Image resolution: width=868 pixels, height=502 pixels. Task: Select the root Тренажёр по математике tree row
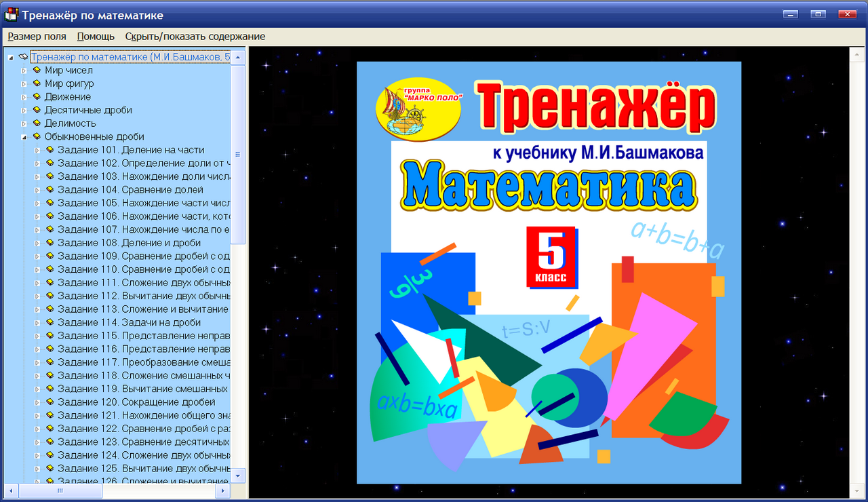[131, 58]
